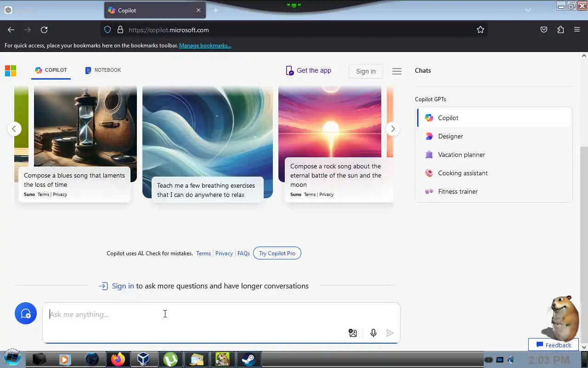Show previous suggestion cards
Screen dimensions: 588x368
pyautogui.click(x=14, y=129)
